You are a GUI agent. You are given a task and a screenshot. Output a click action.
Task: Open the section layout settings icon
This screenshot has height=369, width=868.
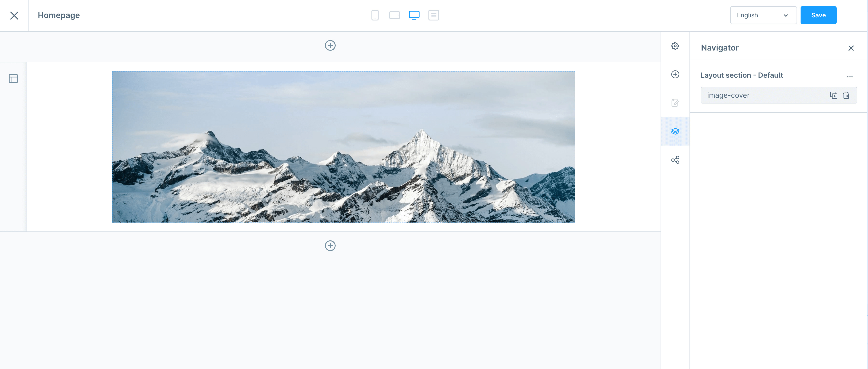coord(13,79)
